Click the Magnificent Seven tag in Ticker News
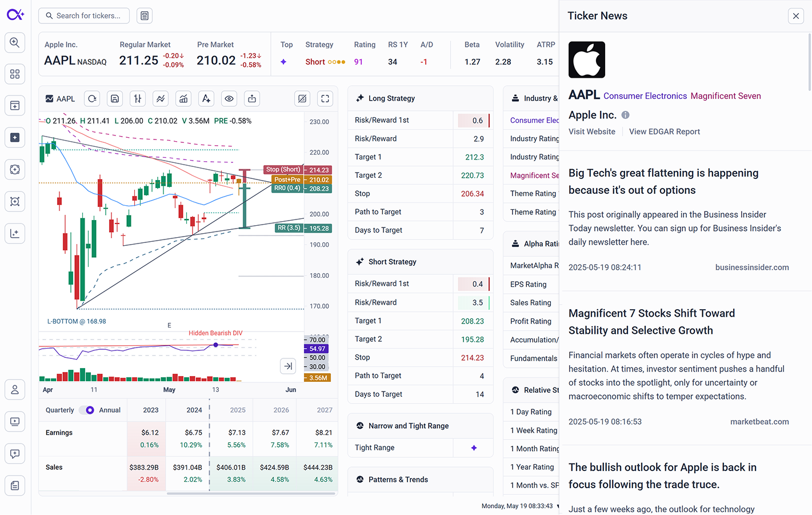The height and width of the screenshot is (515, 812). tap(726, 96)
